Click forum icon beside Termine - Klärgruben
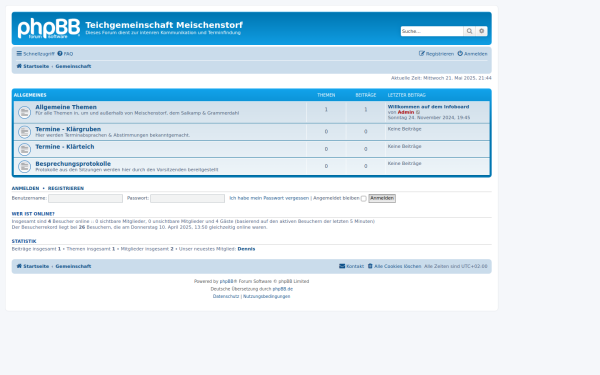 click(24, 132)
